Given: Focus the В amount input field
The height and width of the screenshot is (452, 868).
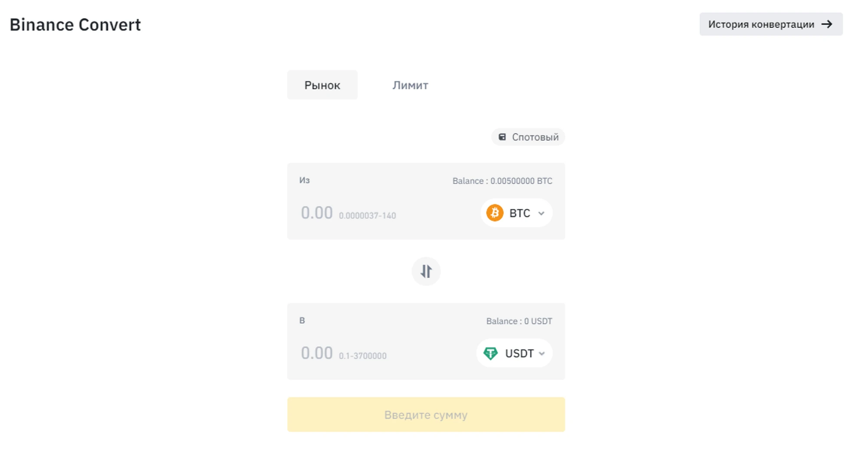Looking at the screenshot, I should coord(317,353).
